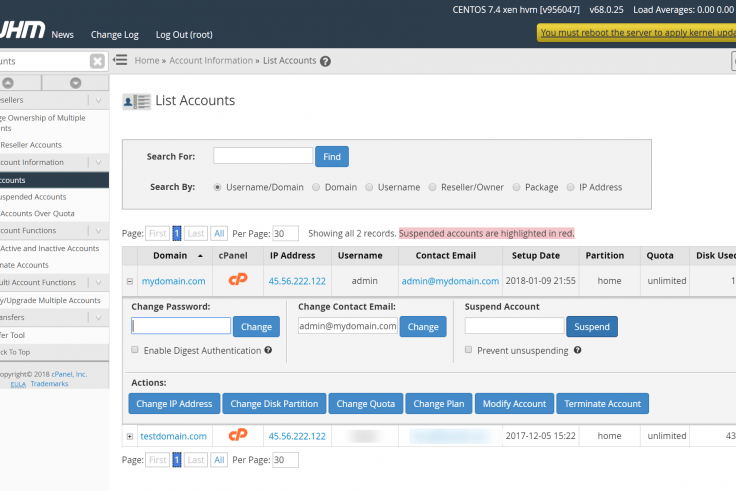Expand the testdomain.com row details
Screen dimensions: 736x491
coord(130,437)
